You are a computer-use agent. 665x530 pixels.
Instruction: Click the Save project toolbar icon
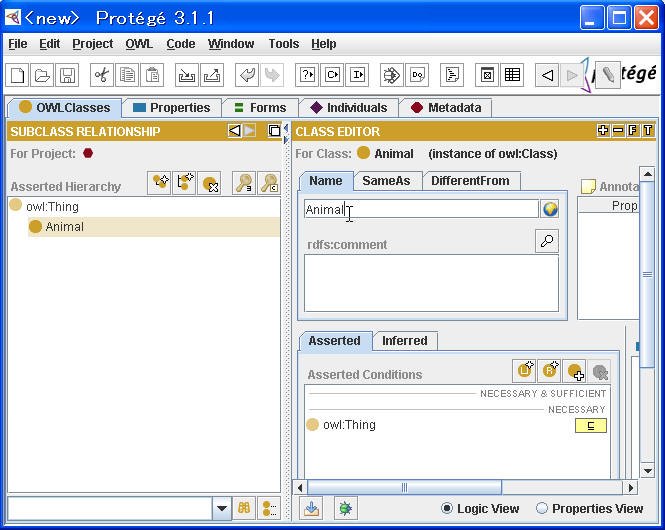67,75
